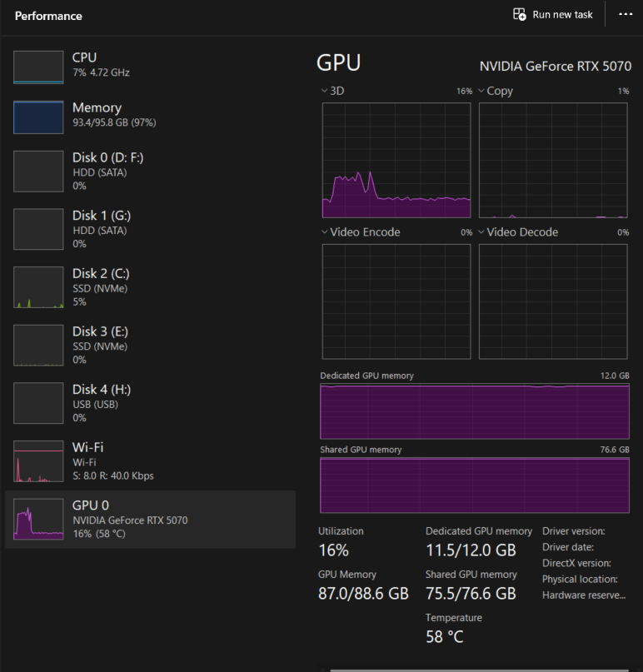Click the Run new task icon
The image size is (643, 672).
[519, 14]
